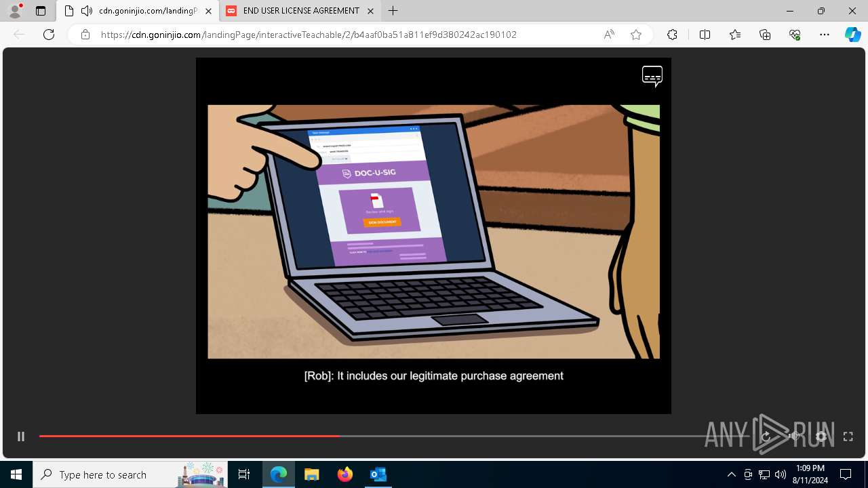Select the cdn.goninjio.com tab
The width and height of the screenshot is (868, 488).
(139, 11)
